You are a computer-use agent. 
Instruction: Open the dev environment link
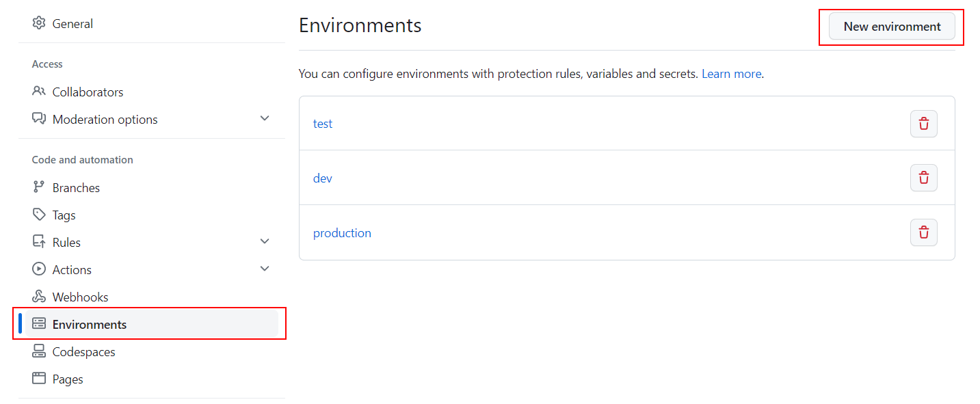[323, 178]
